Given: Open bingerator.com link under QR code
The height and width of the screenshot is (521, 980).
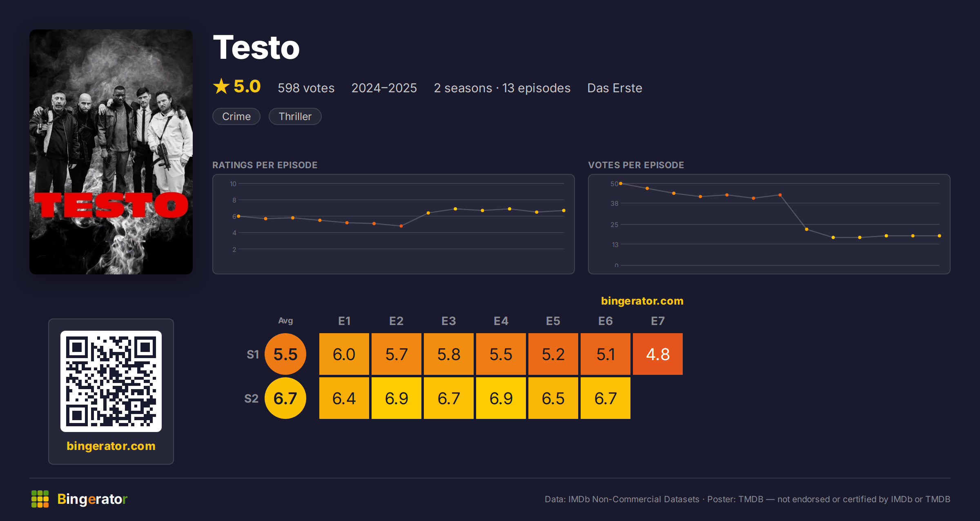Looking at the screenshot, I should (x=111, y=446).
